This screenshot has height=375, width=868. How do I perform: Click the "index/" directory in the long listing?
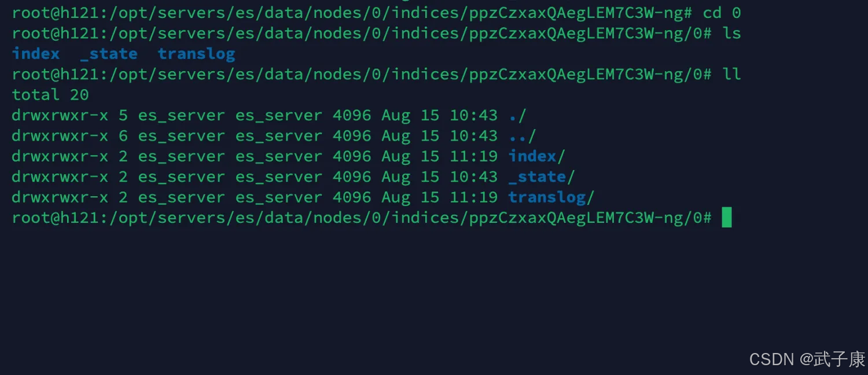536,156
